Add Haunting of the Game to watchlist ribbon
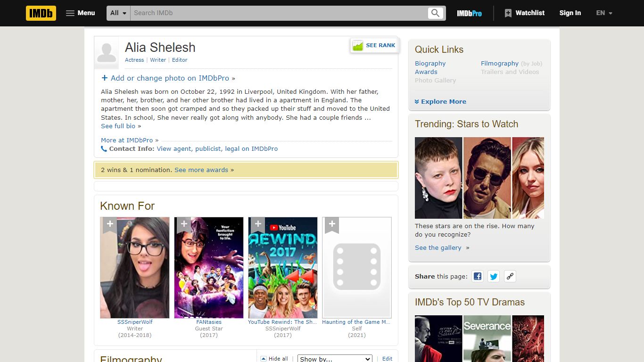This screenshot has width=644, height=362. point(332,225)
